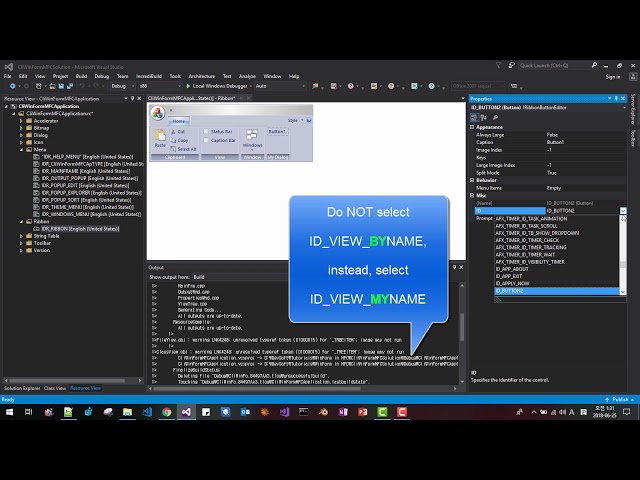Click the green Start debugging play icon
Image resolution: width=640 pixels, height=480 pixels.
[188, 86]
